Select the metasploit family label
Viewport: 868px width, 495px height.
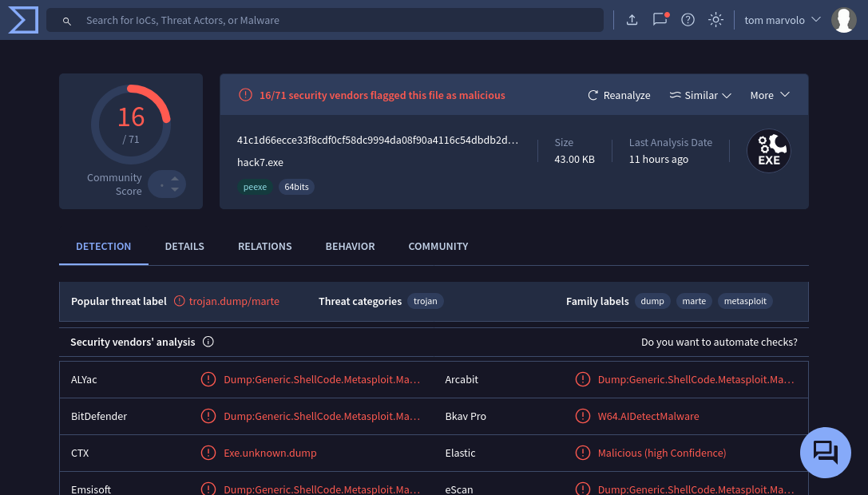[x=745, y=301]
